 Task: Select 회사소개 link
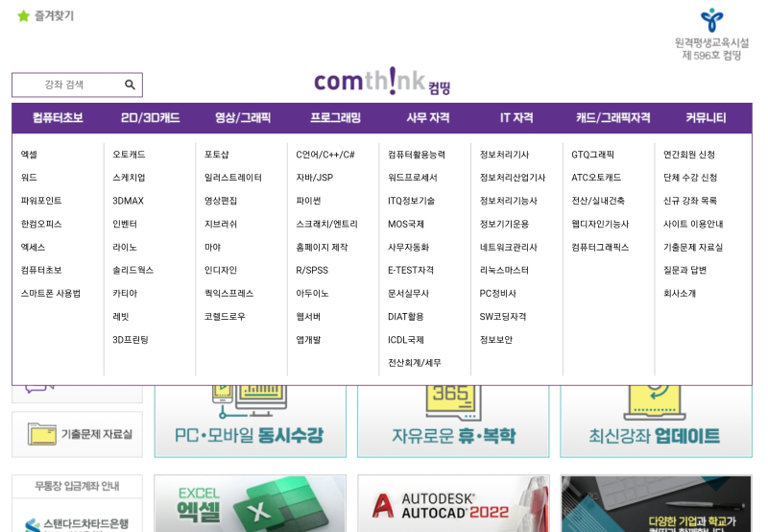[x=680, y=294]
